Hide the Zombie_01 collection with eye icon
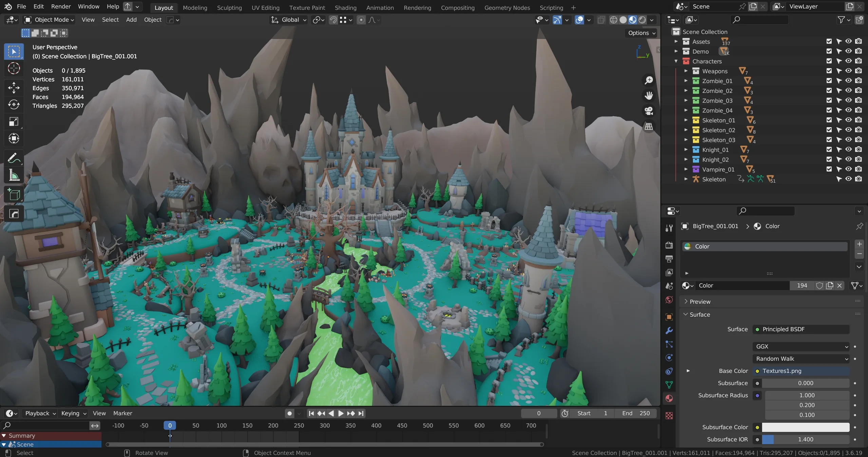Screen dimensions: 868x457 (849, 81)
